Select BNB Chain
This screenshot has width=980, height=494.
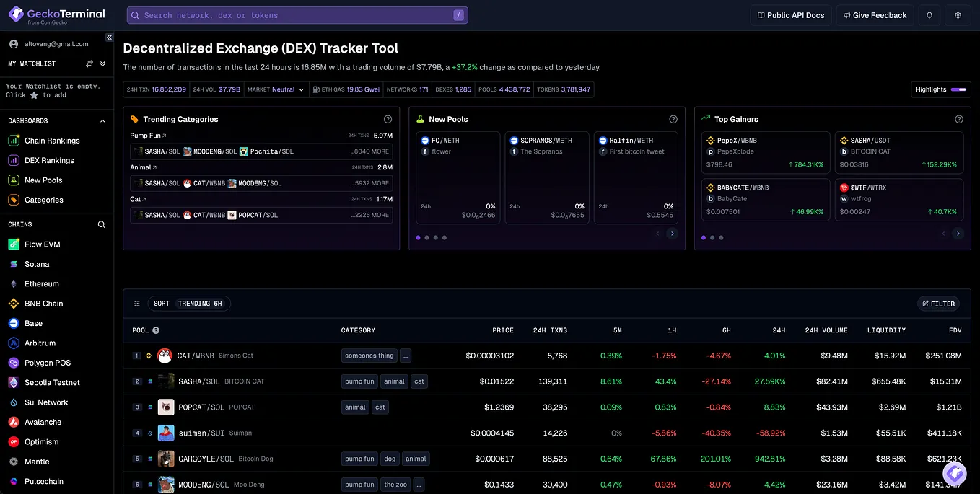(x=44, y=304)
